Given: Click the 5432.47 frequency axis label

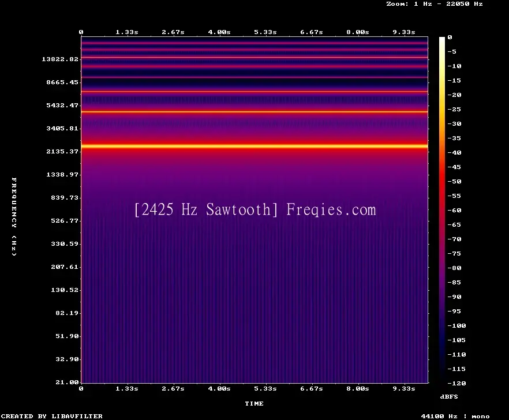Looking at the screenshot, I should click(62, 105).
